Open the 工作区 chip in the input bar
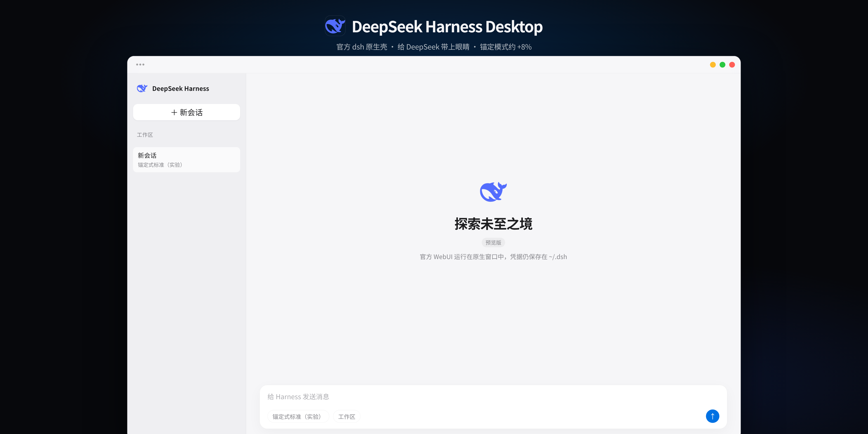The height and width of the screenshot is (434, 868). pos(346,416)
